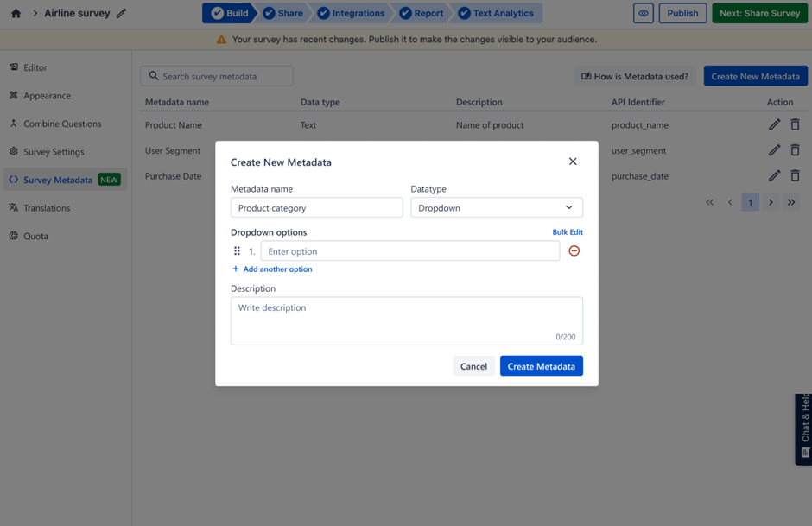Click the eye preview icon button
The image size is (812, 526).
[644, 13]
